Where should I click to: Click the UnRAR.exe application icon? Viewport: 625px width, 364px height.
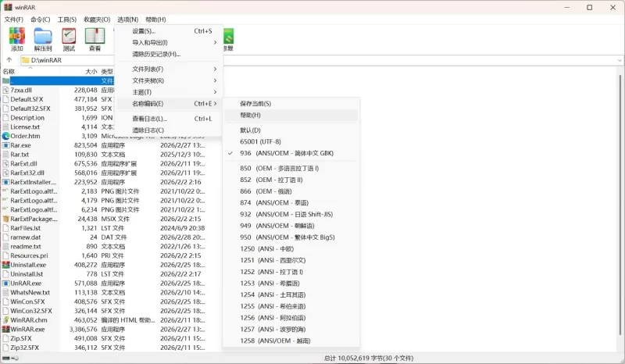tap(5, 283)
